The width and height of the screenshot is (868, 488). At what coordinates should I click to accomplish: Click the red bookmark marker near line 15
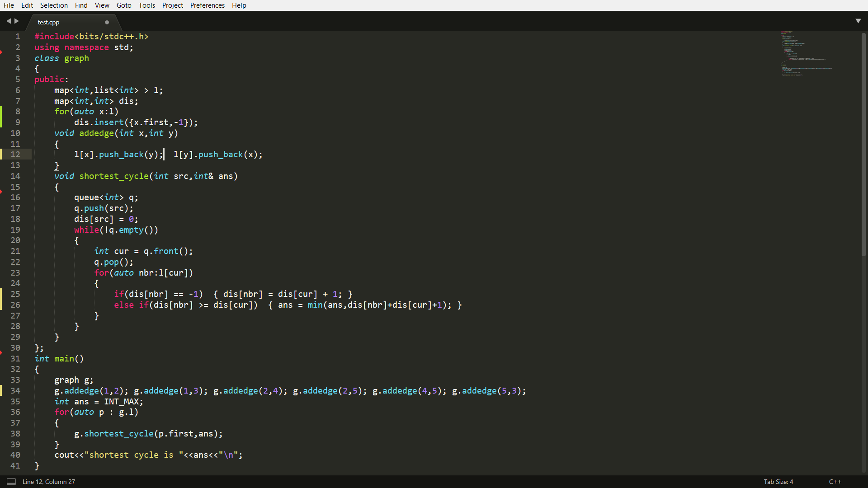tap(1, 192)
